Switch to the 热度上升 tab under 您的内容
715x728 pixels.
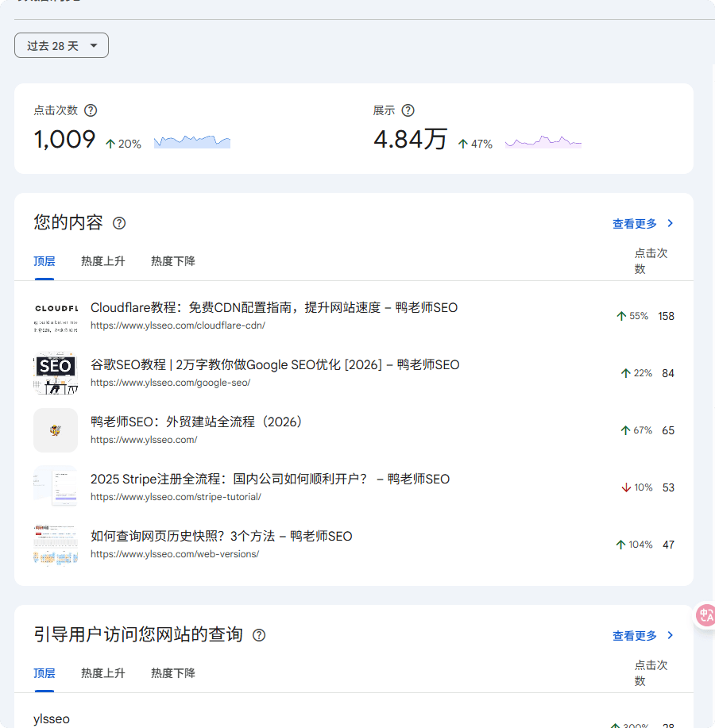coord(103,260)
